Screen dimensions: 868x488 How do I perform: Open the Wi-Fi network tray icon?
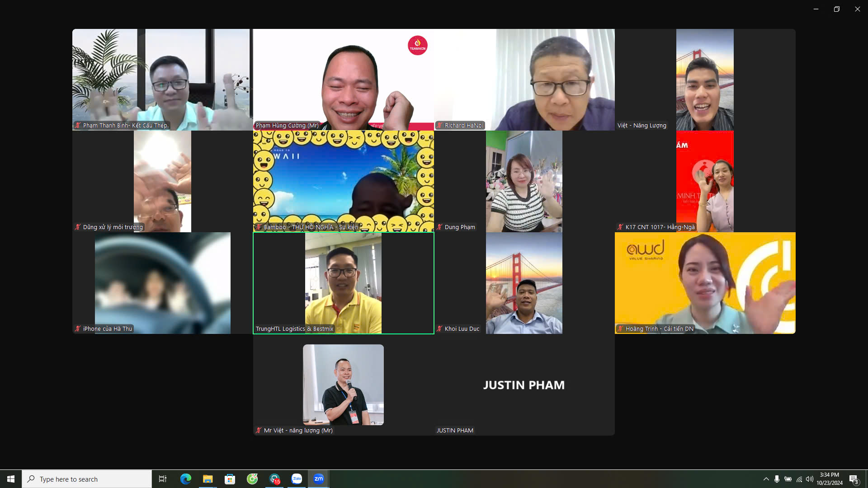[799, 479]
